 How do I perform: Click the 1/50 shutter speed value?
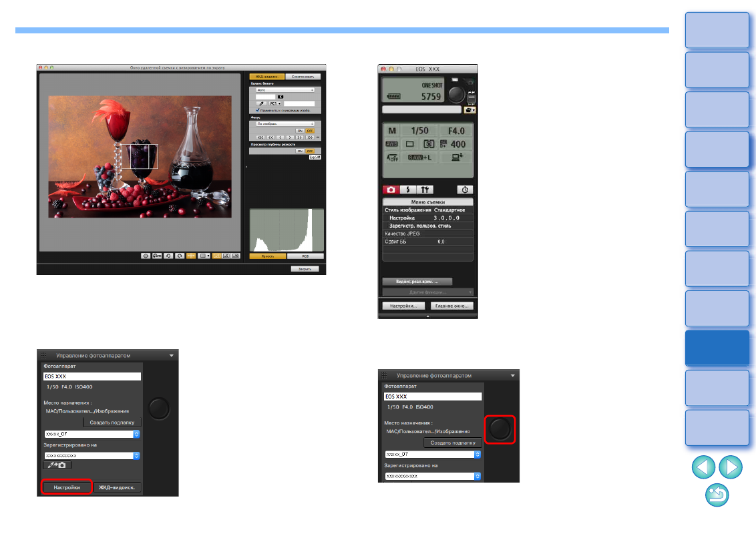[x=419, y=131]
